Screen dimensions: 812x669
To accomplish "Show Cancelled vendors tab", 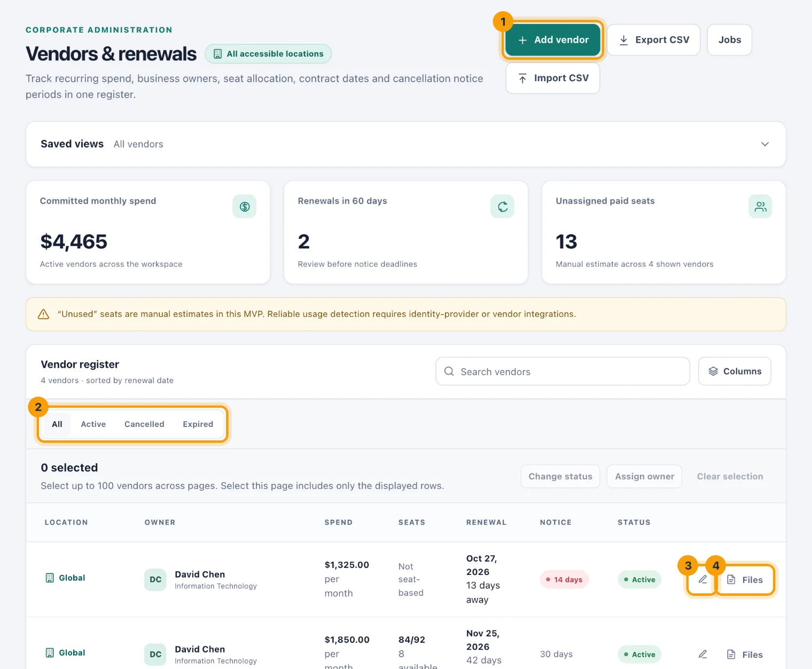I will coord(144,424).
